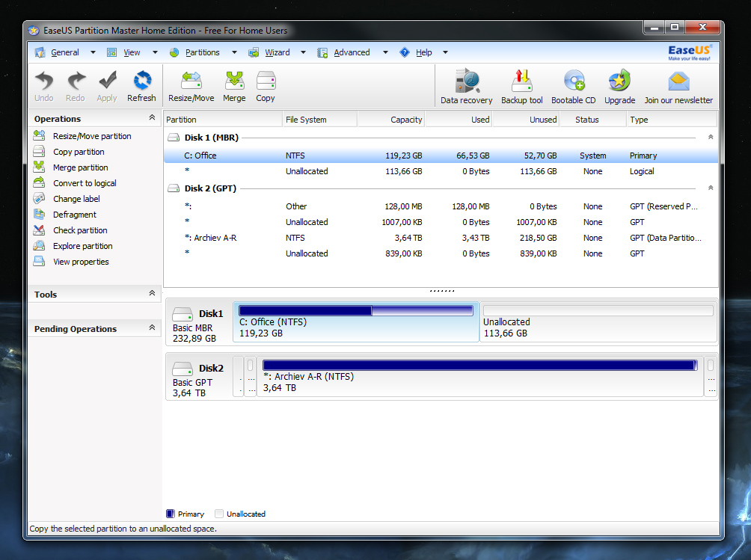
Task: Click the pane splitter dotted handle
Action: [x=442, y=291]
